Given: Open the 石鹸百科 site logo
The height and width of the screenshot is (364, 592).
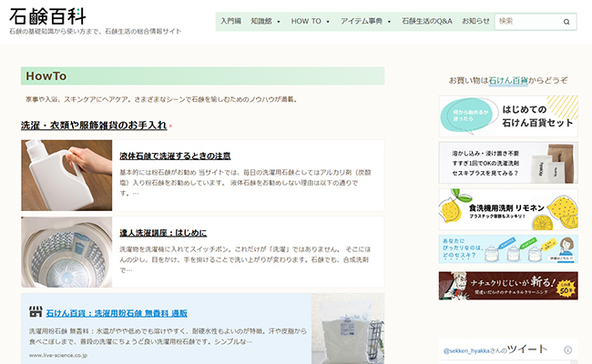Looking at the screenshot, I should (x=48, y=15).
